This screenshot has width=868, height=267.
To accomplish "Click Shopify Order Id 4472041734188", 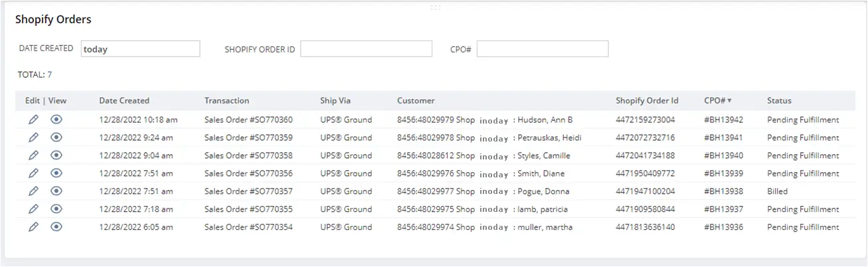I will (x=646, y=156).
